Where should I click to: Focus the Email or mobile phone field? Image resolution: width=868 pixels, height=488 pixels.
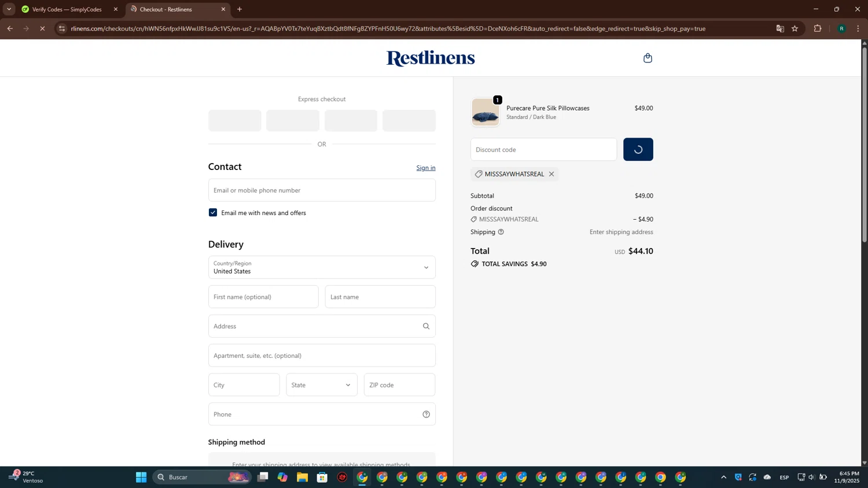(322, 190)
